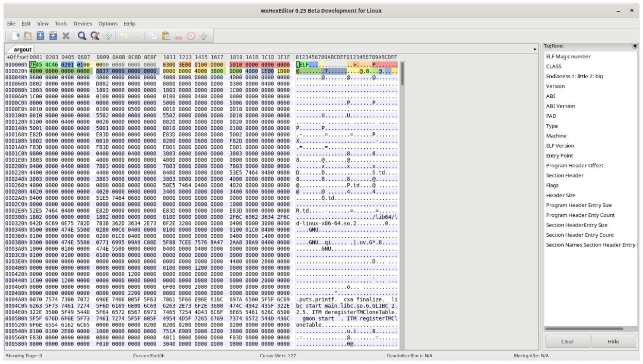Close the file with the X toolbar icon
Viewport: 643px width, 364px height.
tap(65, 36)
